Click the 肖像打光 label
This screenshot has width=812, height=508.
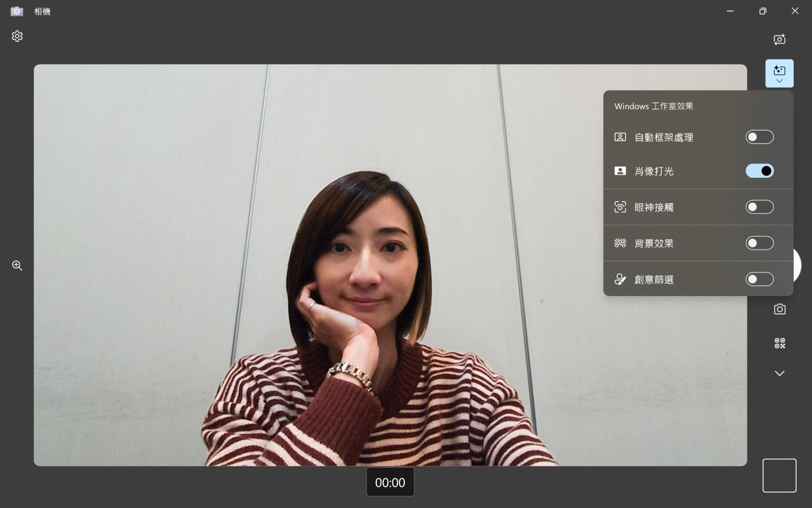[654, 171]
